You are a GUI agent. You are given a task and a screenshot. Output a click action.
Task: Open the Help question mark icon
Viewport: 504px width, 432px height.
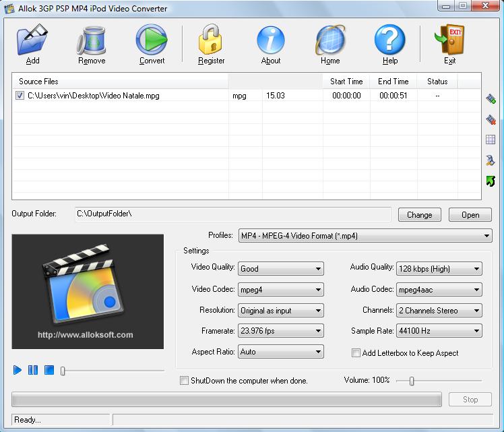(x=390, y=40)
